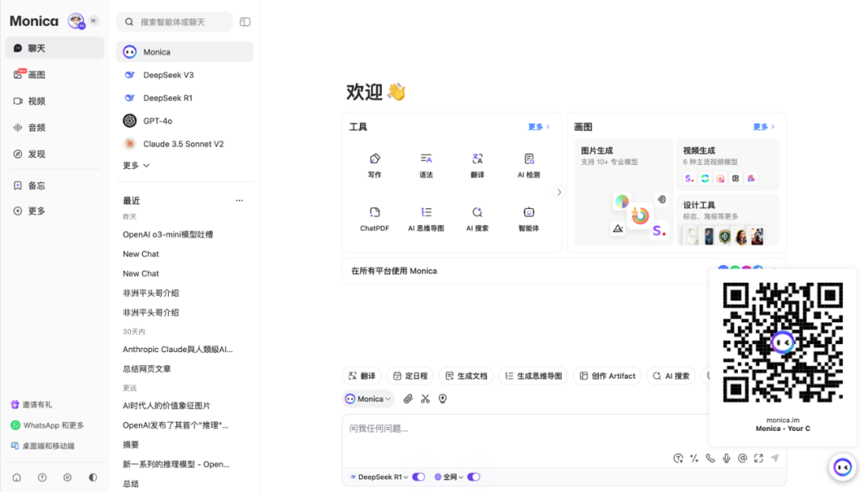Click the expand fullscreen input icon
The image size is (868, 492).
tap(759, 458)
